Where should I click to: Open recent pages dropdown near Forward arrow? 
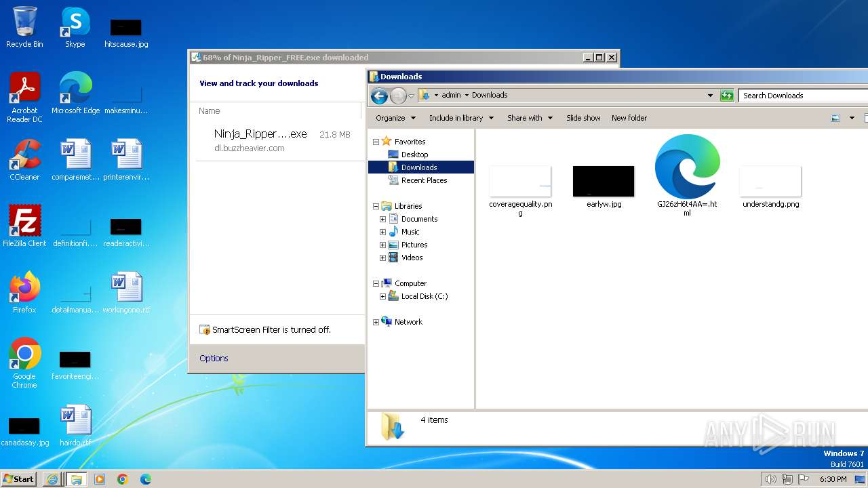tap(411, 96)
